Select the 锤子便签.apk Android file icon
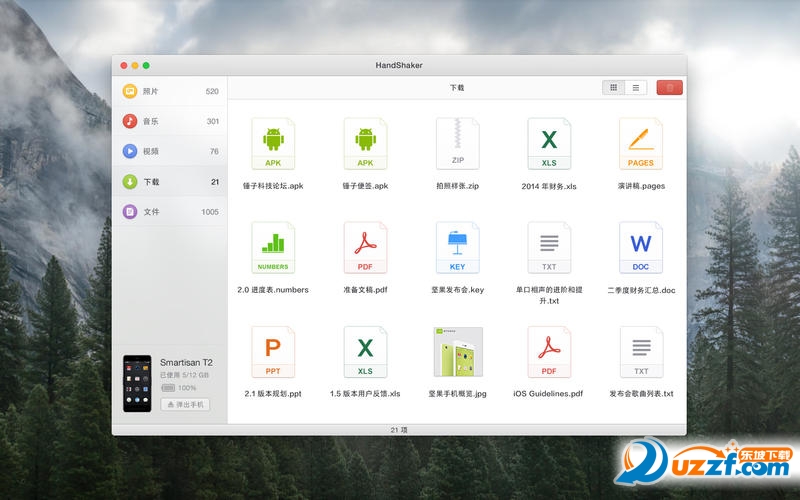 365,144
